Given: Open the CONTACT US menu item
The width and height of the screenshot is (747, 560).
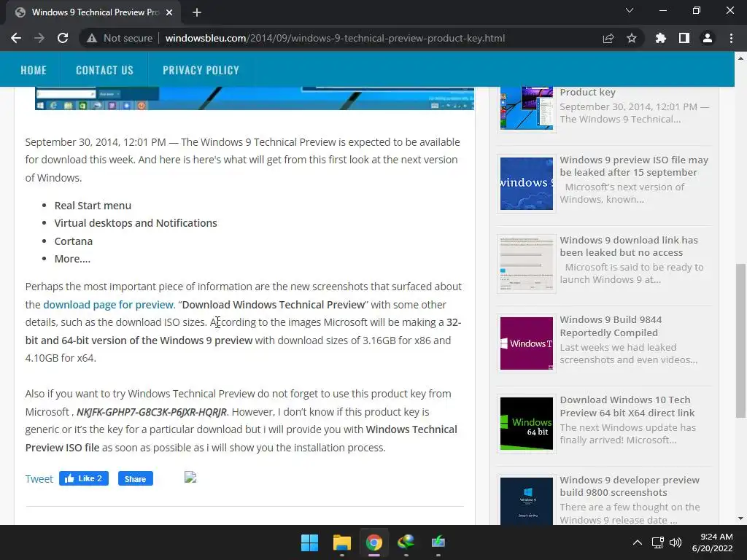Looking at the screenshot, I should coord(104,70).
